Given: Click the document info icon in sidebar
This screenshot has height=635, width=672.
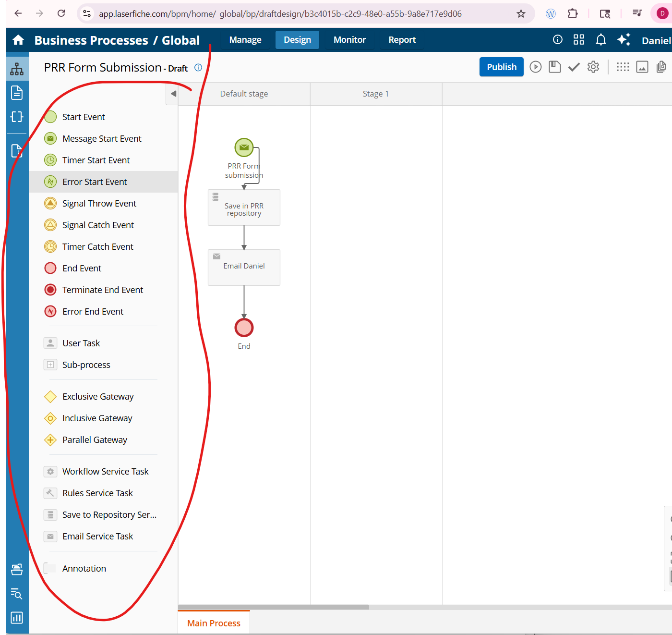Looking at the screenshot, I should (17, 151).
